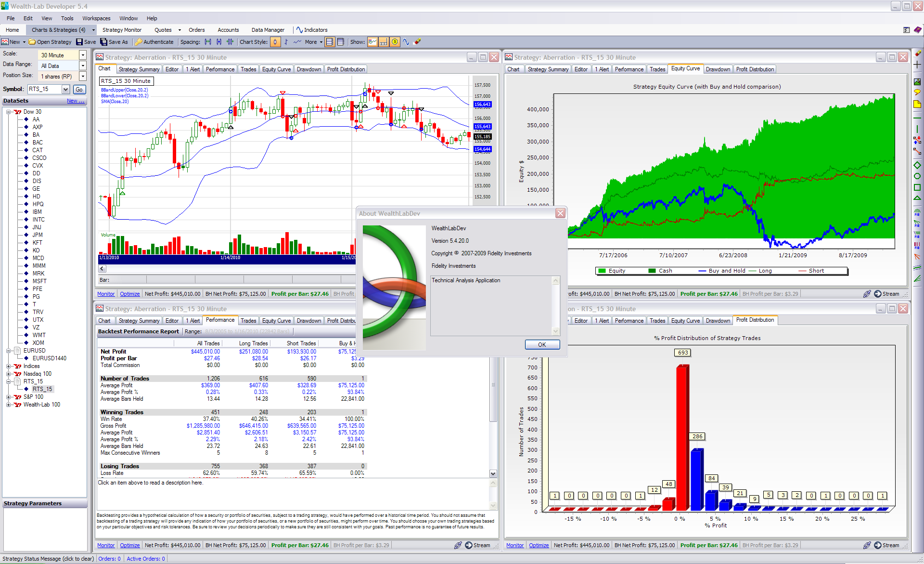Click the Go button next to Symbol

click(x=79, y=89)
